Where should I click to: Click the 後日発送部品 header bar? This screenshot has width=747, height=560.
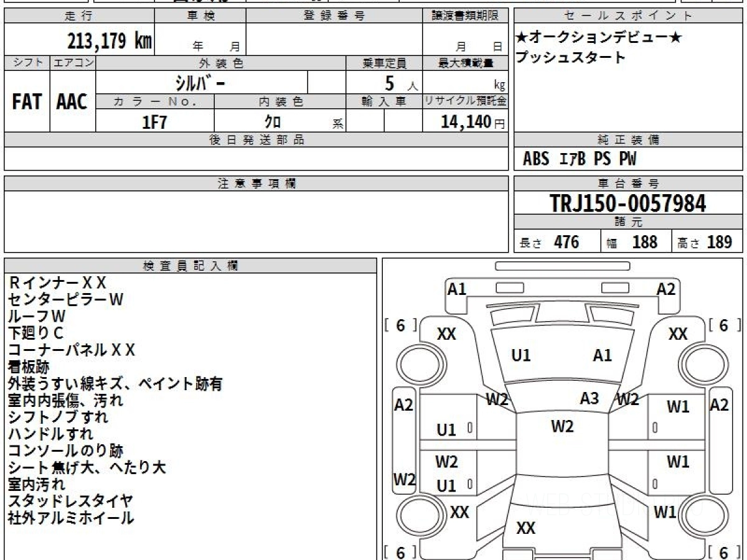pos(256,140)
